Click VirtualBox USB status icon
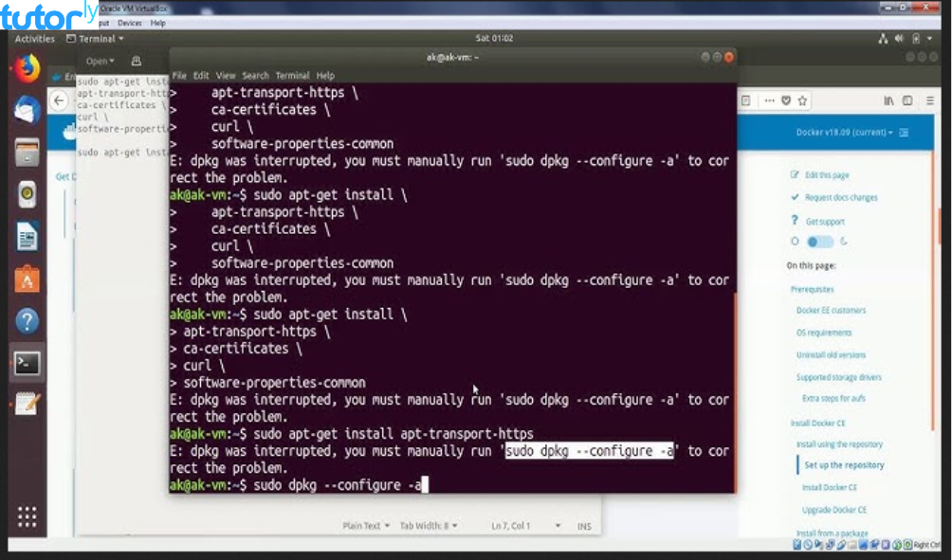Viewport: 952px width, 560px height. [841, 544]
